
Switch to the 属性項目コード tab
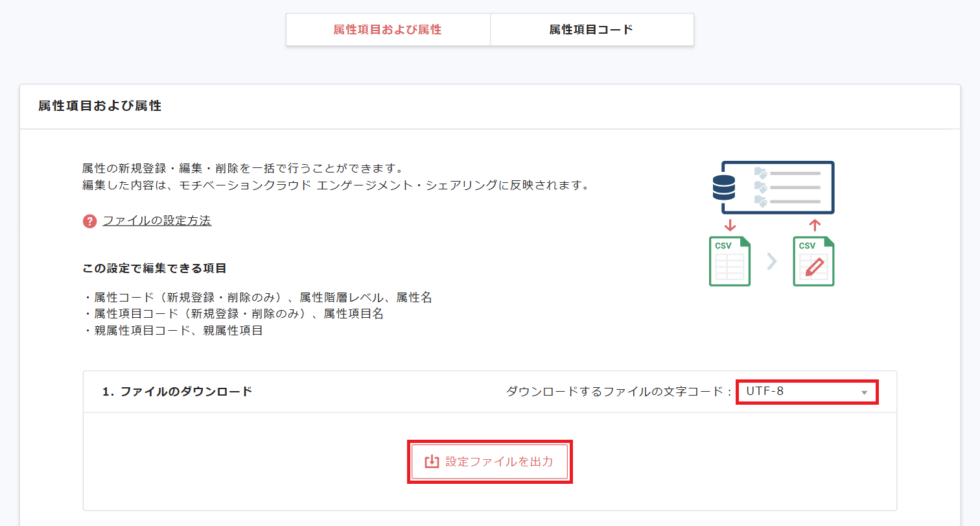point(591,29)
